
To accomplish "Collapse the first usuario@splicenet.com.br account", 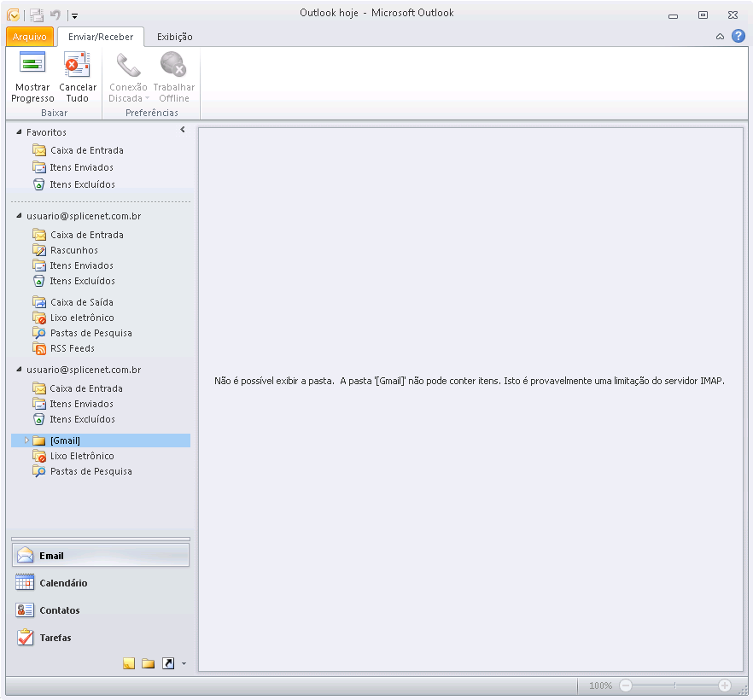I will (x=19, y=216).
